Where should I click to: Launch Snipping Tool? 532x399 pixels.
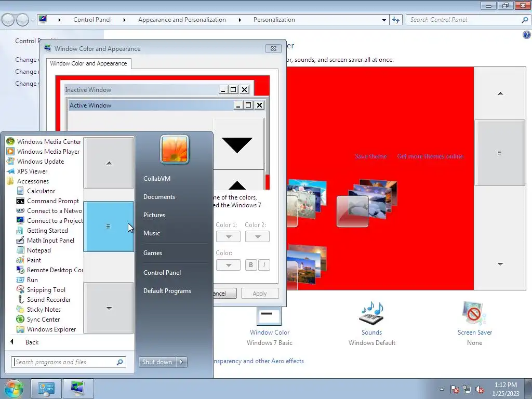click(41, 289)
